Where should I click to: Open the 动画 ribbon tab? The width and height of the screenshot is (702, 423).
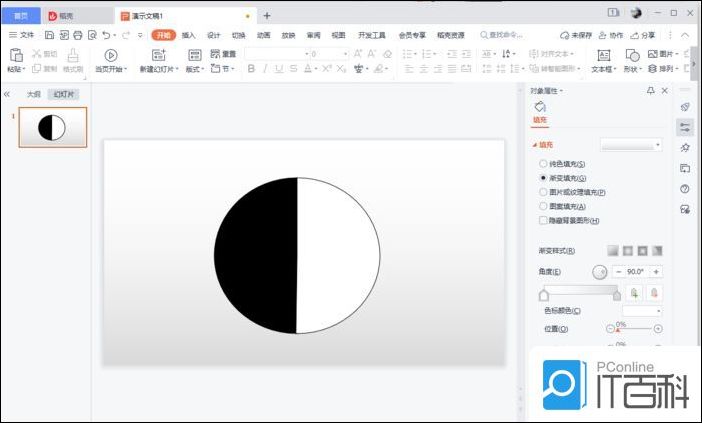point(263,35)
